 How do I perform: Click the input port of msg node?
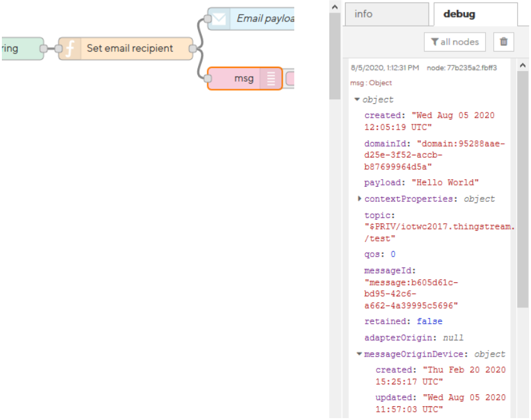click(208, 79)
